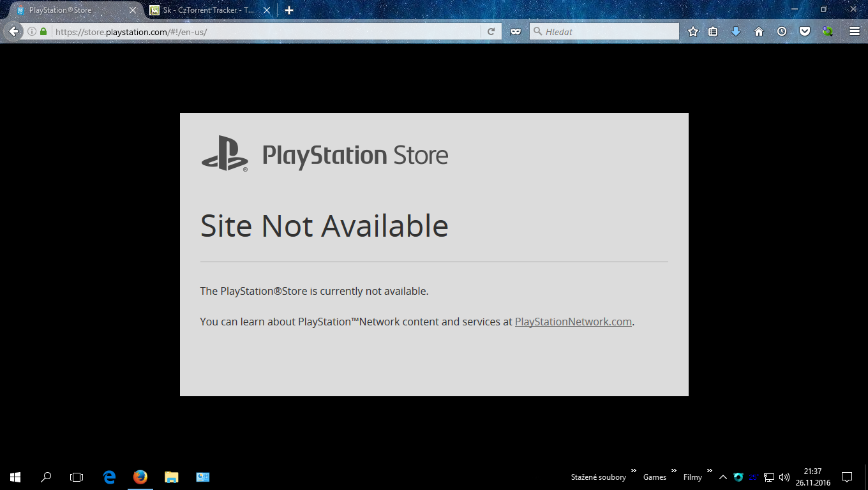Open the Downloads arrow in toolbar
Image resolution: width=868 pixels, height=490 pixels.
click(736, 31)
